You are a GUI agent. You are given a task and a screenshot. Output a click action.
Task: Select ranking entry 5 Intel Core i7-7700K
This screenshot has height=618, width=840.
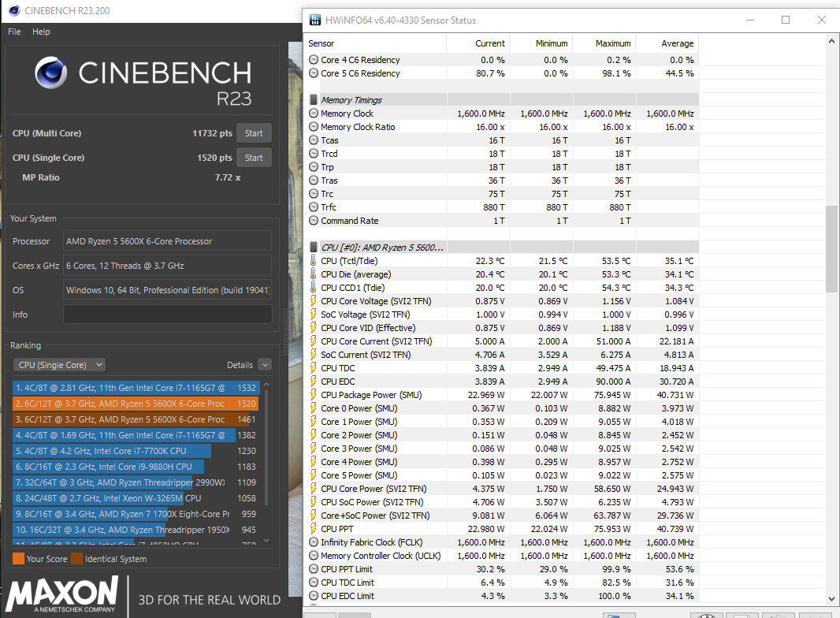[x=136, y=451]
